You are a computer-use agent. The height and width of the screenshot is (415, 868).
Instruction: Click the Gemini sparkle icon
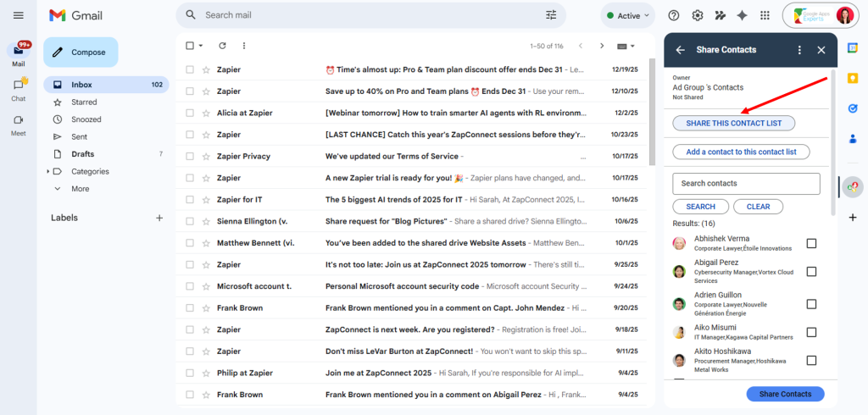743,15
